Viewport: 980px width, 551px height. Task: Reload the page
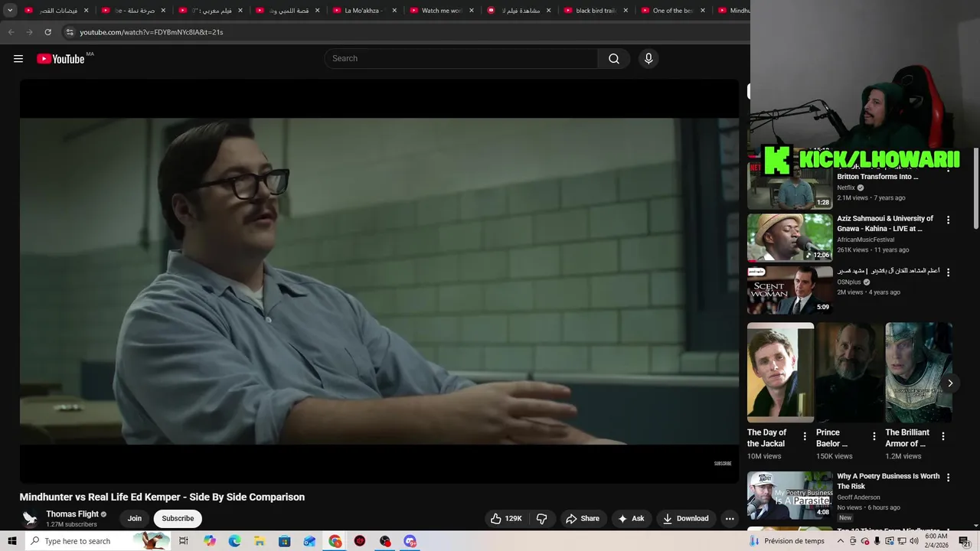[x=47, y=32]
